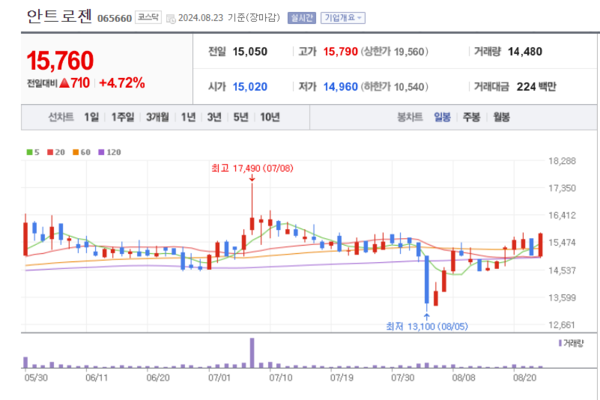600x400 pixels.
Task: Click the 최저 13,100 (08/05) marker label
Action: pos(427,327)
